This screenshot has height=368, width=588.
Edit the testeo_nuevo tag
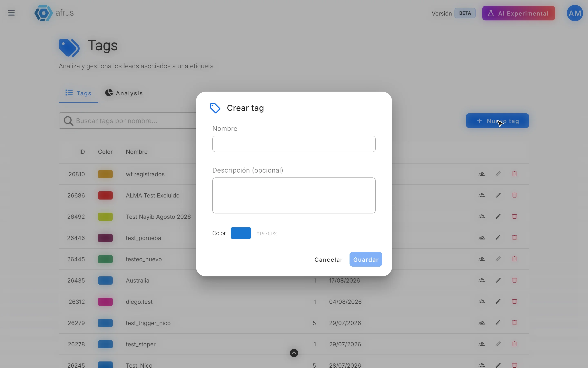tap(498, 259)
